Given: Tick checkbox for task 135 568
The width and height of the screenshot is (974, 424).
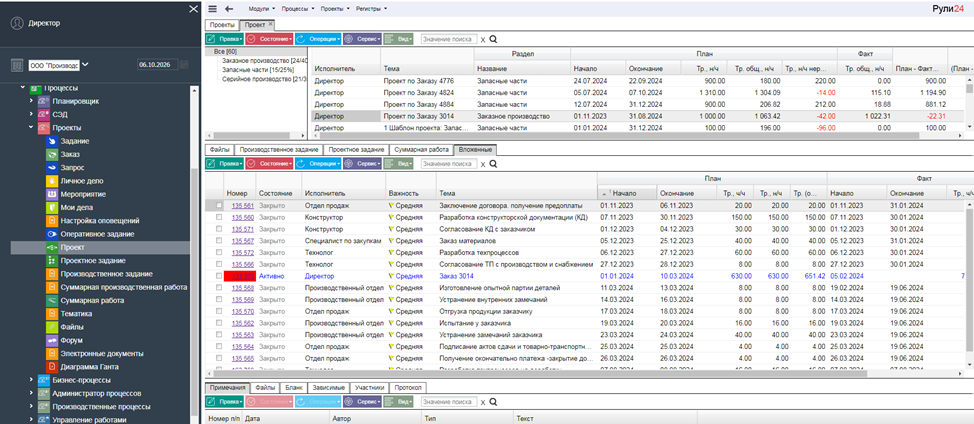Looking at the screenshot, I should click(x=219, y=287).
